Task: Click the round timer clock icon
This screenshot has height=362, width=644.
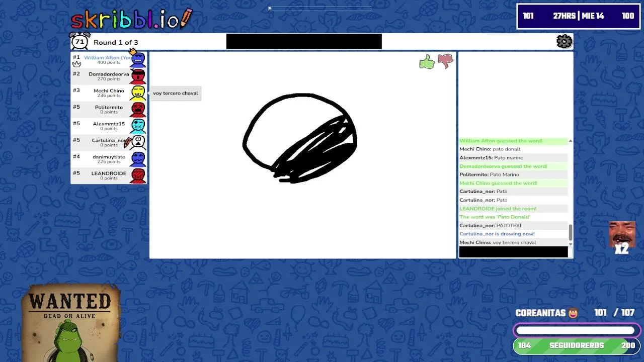Action: (79, 41)
